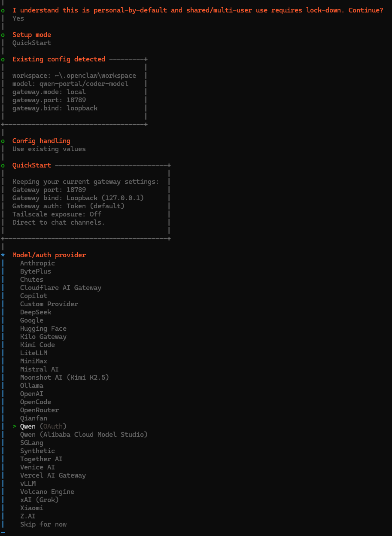This screenshot has width=392, height=536.
Task: Choose the BytePlus provider option
Action: pyautogui.click(x=35, y=271)
